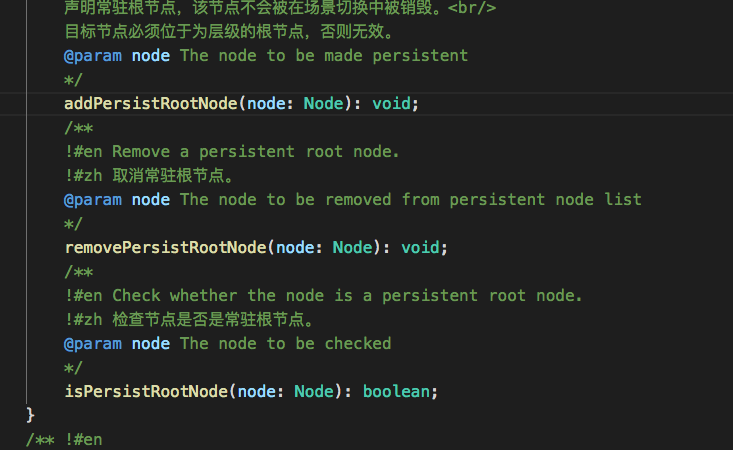This screenshot has width=733, height=450.
Task: Click the '!#en Remove a persistent root node' comment
Action: click(232, 151)
